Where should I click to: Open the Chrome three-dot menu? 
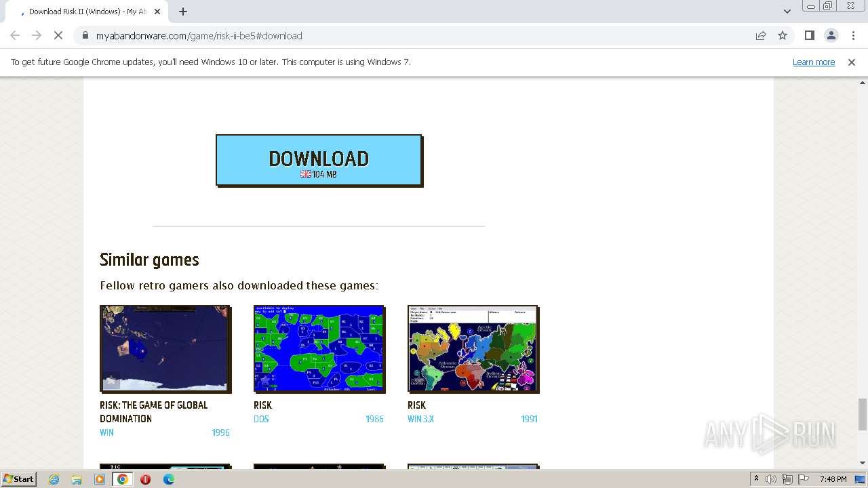pos(853,35)
